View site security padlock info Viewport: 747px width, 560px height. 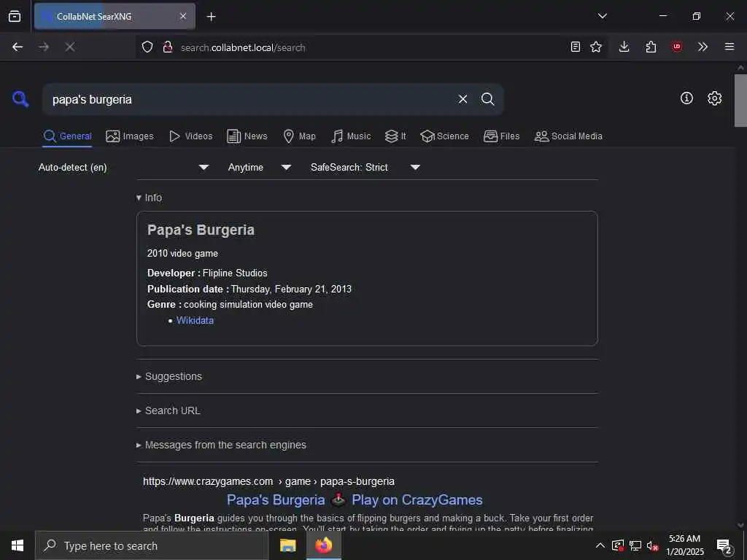[x=168, y=47]
